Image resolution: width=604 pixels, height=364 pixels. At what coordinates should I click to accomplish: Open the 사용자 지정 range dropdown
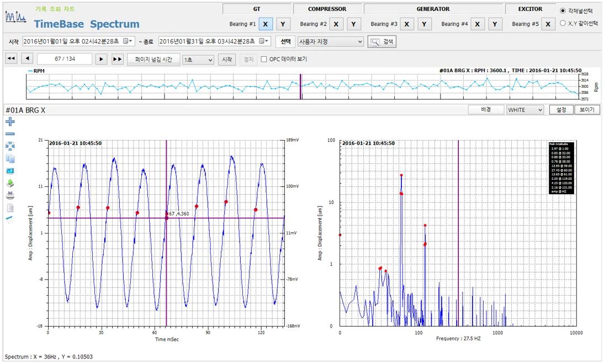pyautogui.click(x=331, y=41)
